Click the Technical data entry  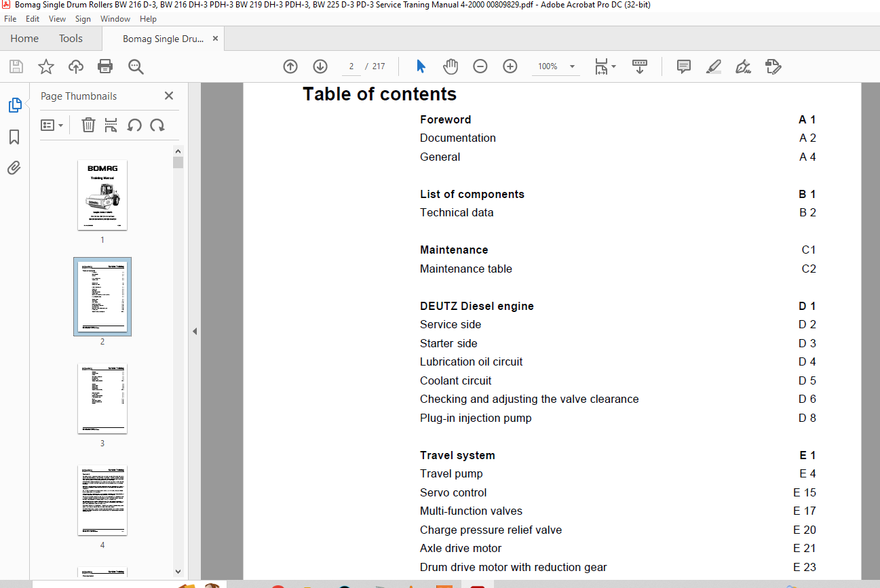tap(457, 212)
